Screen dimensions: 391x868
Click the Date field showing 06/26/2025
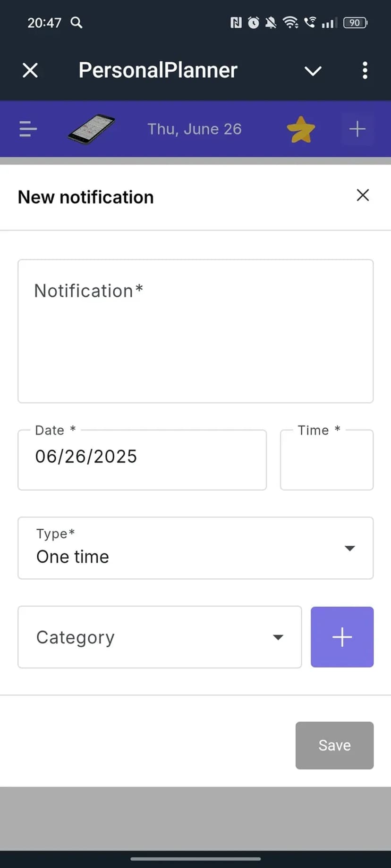click(142, 459)
